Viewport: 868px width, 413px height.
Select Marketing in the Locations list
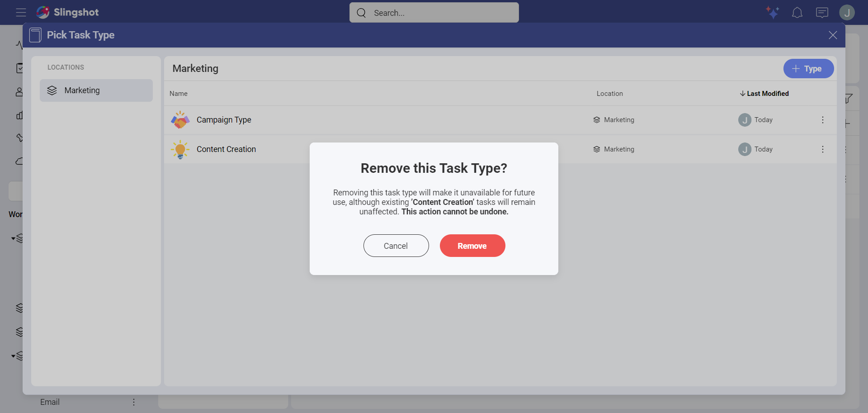pos(96,90)
